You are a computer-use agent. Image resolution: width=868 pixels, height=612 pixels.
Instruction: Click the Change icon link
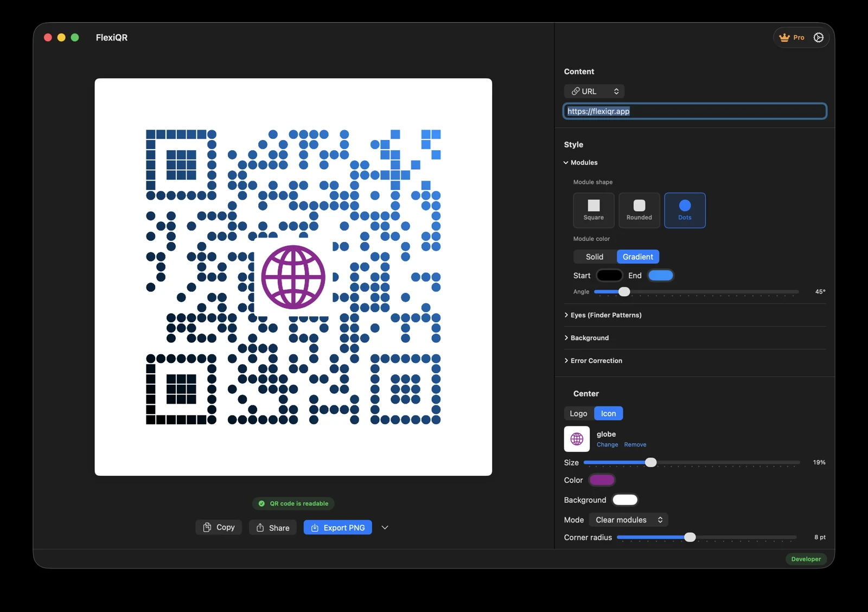pyautogui.click(x=607, y=444)
